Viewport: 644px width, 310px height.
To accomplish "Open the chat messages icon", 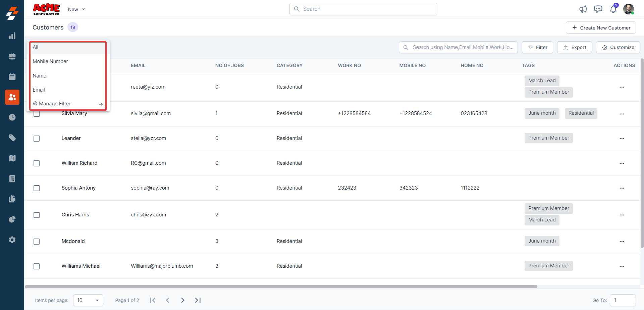I will tap(598, 9).
